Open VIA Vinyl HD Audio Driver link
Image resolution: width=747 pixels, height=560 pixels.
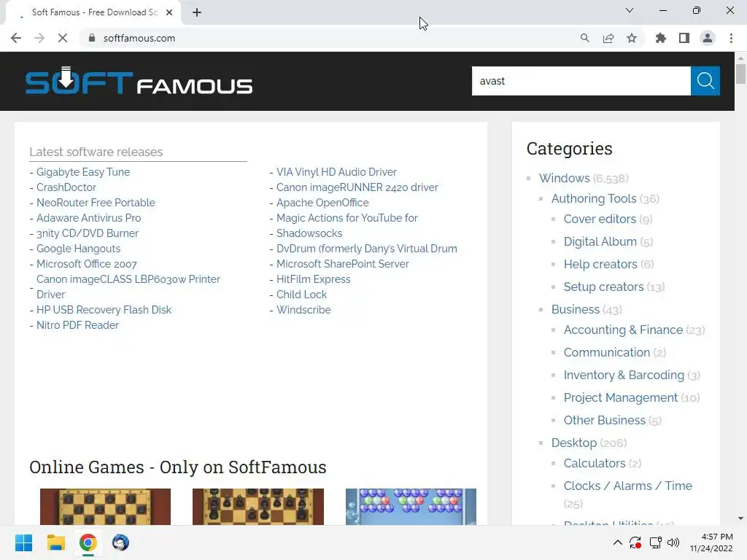coord(337,172)
